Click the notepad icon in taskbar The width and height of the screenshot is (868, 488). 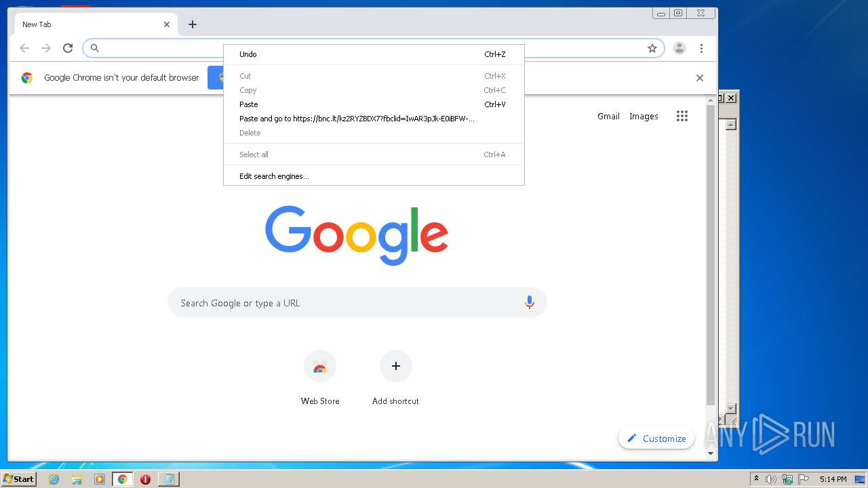click(x=168, y=479)
